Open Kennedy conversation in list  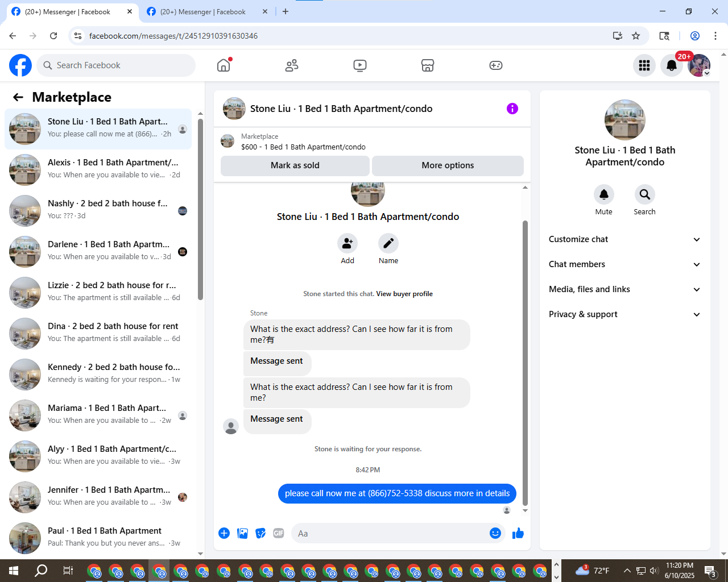(x=98, y=375)
